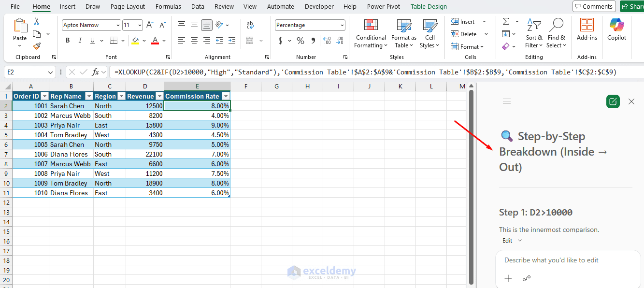Open the Edit mode dropdown in Copilot pane
This screenshot has height=288, width=644.
(512, 240)
